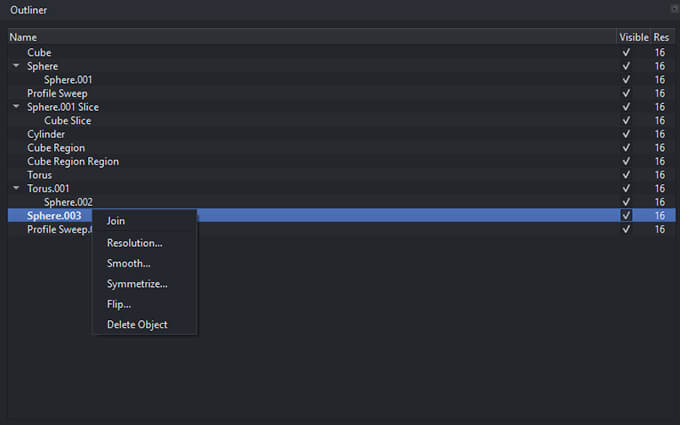Image resolution: width=680 pixels, height=425 pixels.
Task: Toggle visibility of Cube Region Region
Action: point(626,161)
